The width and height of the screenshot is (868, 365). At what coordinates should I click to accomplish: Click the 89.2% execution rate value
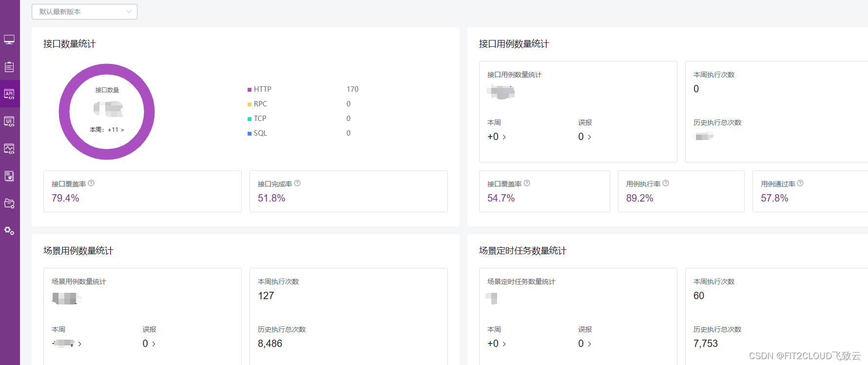pyautogui.click(x=640, y=198)
